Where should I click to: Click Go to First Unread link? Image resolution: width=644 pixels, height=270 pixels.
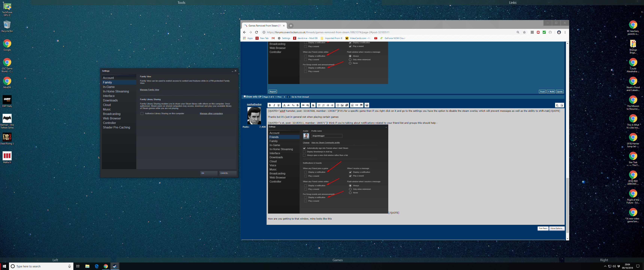pyautogui.click(x=300, y=97)
